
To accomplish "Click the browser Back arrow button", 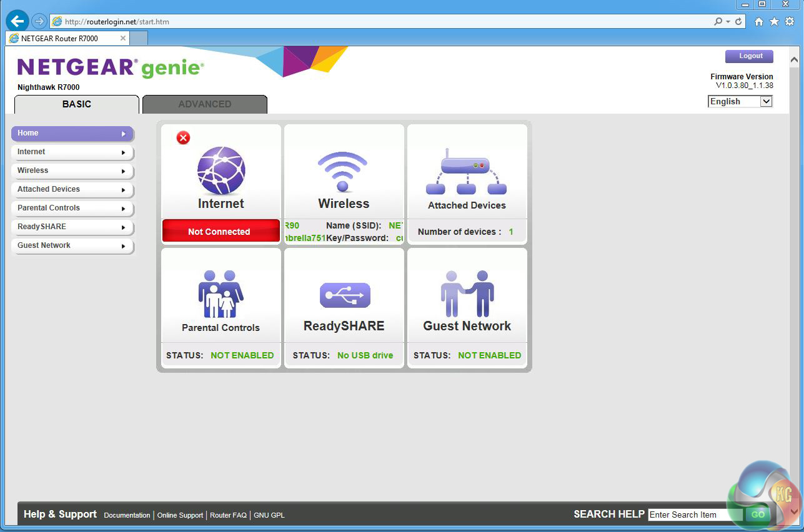I will click(17, 21).
